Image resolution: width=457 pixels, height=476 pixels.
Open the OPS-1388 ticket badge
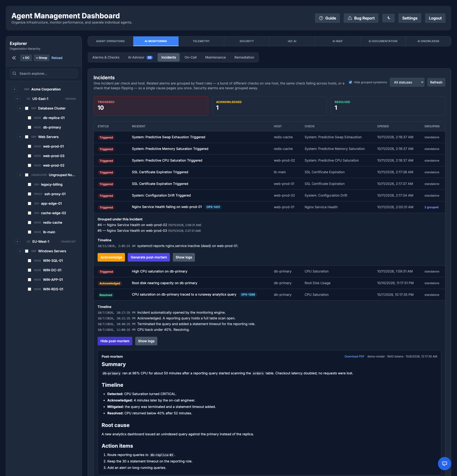(248, 294)
